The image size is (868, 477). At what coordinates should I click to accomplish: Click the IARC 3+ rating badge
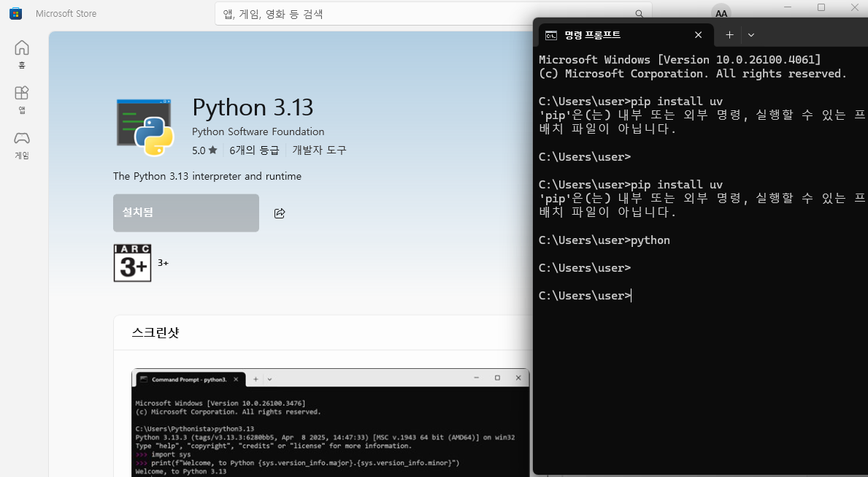tap(132, 263)
